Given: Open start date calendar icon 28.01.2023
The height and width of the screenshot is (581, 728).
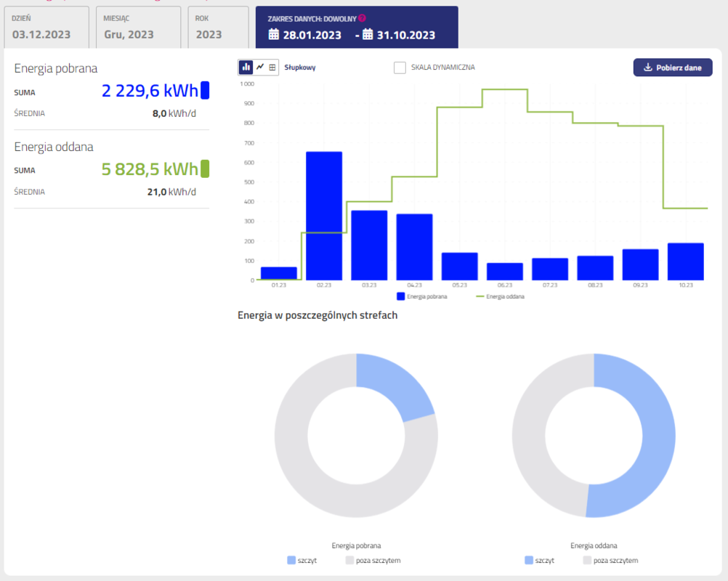Looking at the screenshot, I should pyautogui.click(x=274, y=35).
